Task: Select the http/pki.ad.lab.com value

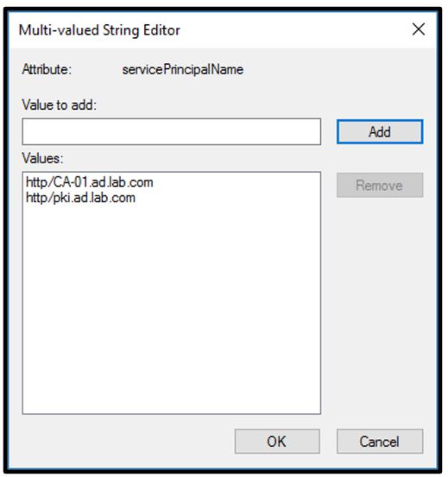Action: pyautogui.click(x=80, y=198)
